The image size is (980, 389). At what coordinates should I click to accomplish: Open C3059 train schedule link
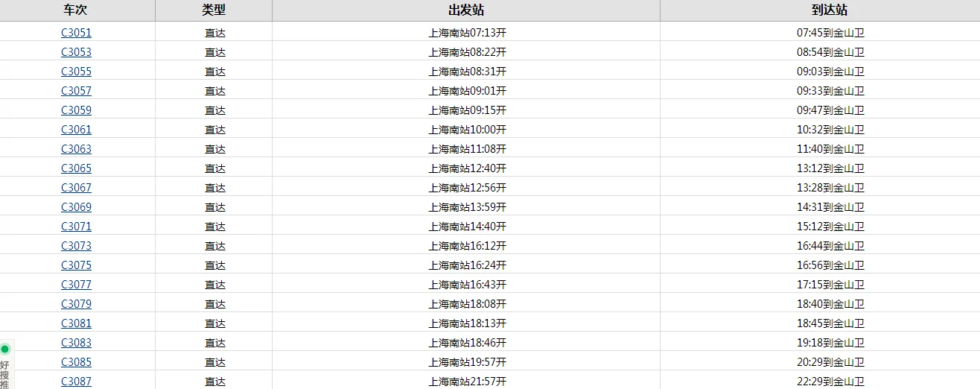pos(76,110)
